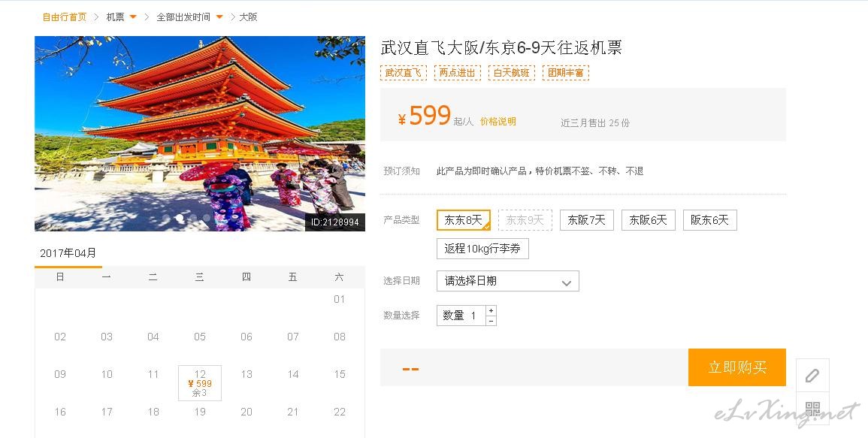This screenshot has width=868, height=438.
Task: Open the 大阪 breadcrumb link
Action: pyautogui.click(x=248, y=17)
